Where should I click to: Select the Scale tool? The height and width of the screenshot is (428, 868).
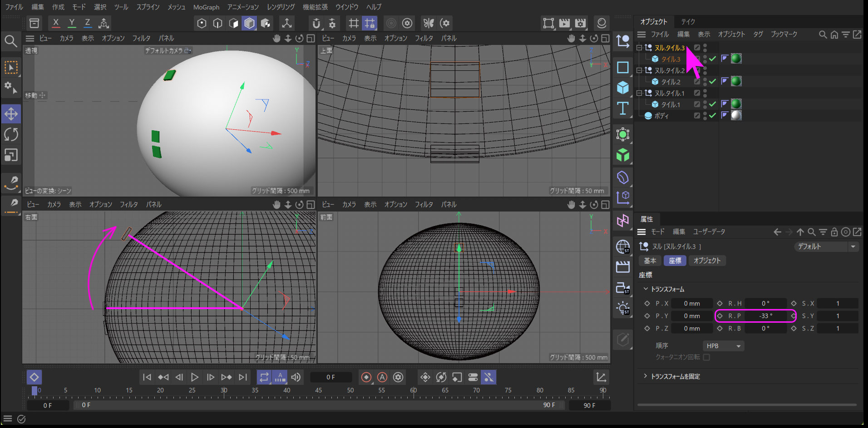pyautogui.click(x=11, y=155)
